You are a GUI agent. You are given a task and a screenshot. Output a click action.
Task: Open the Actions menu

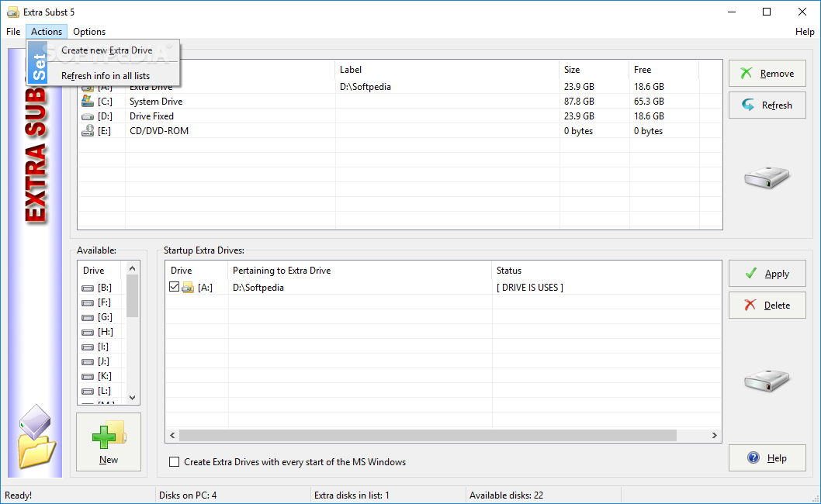point(47,31)
